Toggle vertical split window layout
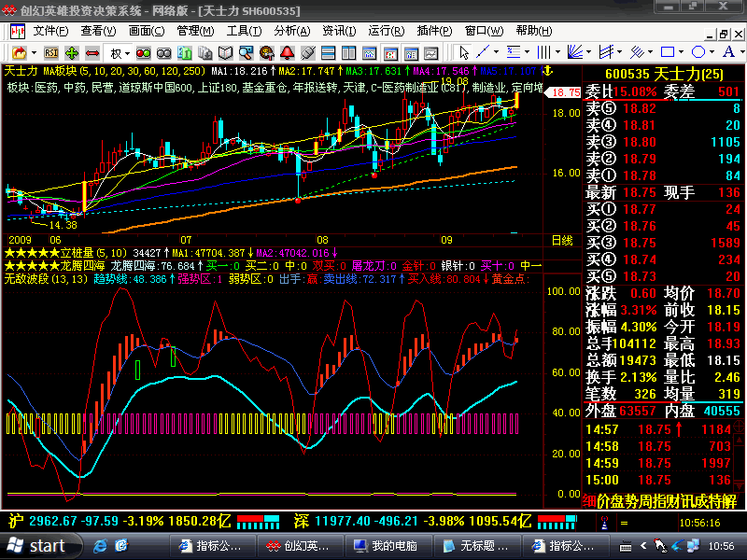Viewport: 747px width, 560px height. coord(348,52)
